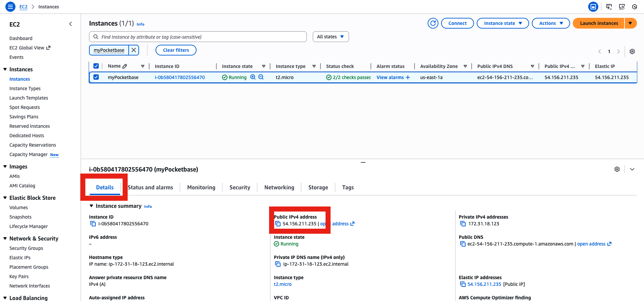Open table preferences gear icon
The height and width of the screenshot is (301, 644).
click(632, 51)
